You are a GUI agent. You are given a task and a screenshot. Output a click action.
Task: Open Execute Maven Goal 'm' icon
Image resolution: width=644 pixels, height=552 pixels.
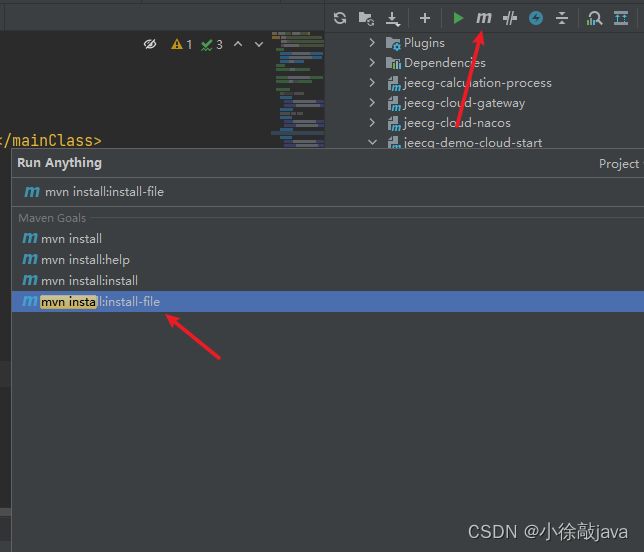click(484, 18)
